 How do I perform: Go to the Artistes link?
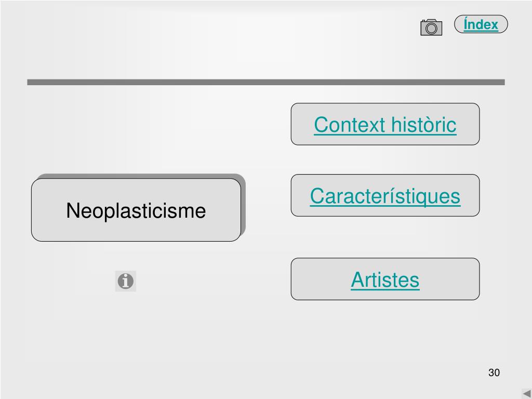click(x=385, y=280)
